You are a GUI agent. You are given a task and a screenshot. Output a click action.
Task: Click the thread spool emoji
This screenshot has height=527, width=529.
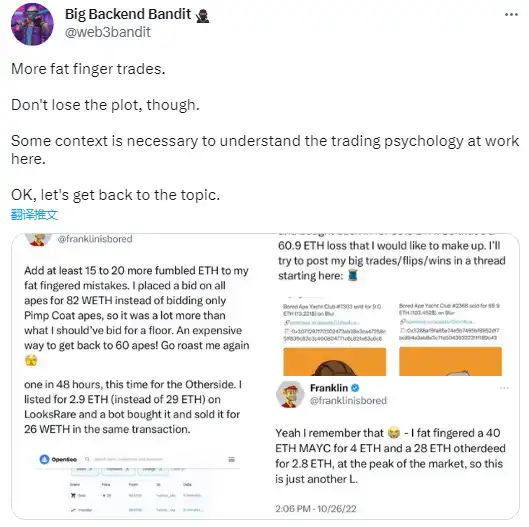(352, 275)
